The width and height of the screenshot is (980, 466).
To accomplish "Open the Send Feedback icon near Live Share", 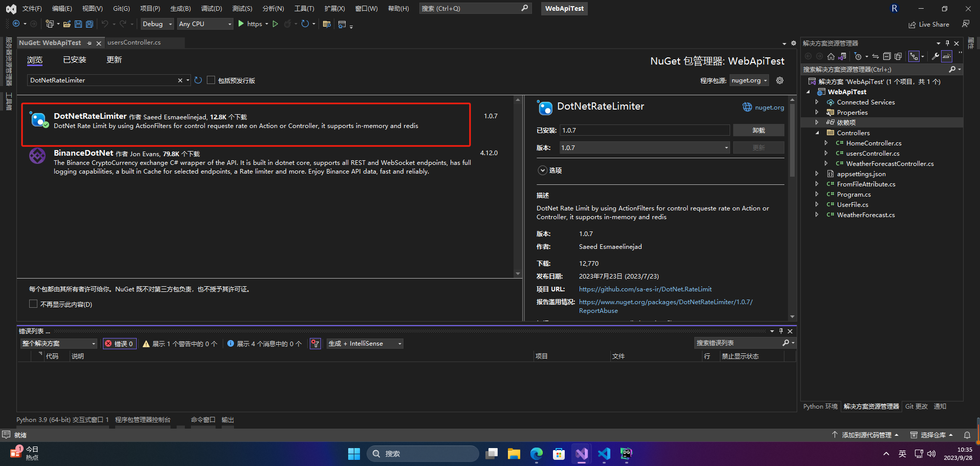I will point(966,24).
